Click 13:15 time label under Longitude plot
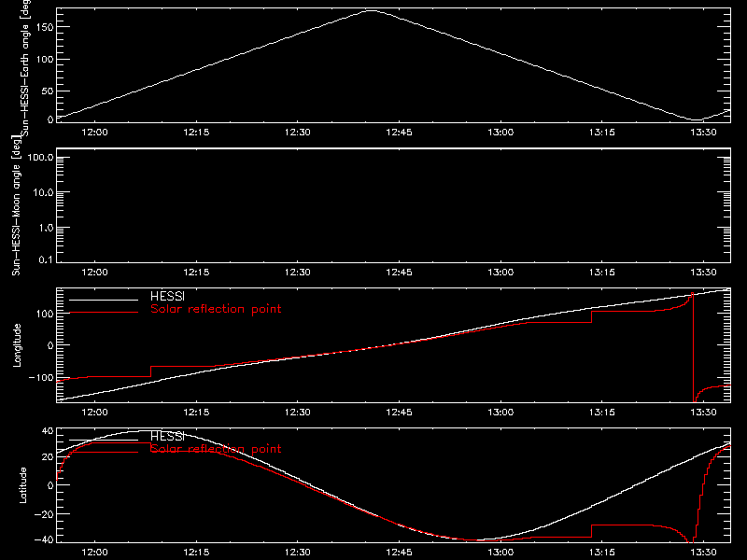747x560 pixels. (x=602, y=412)
